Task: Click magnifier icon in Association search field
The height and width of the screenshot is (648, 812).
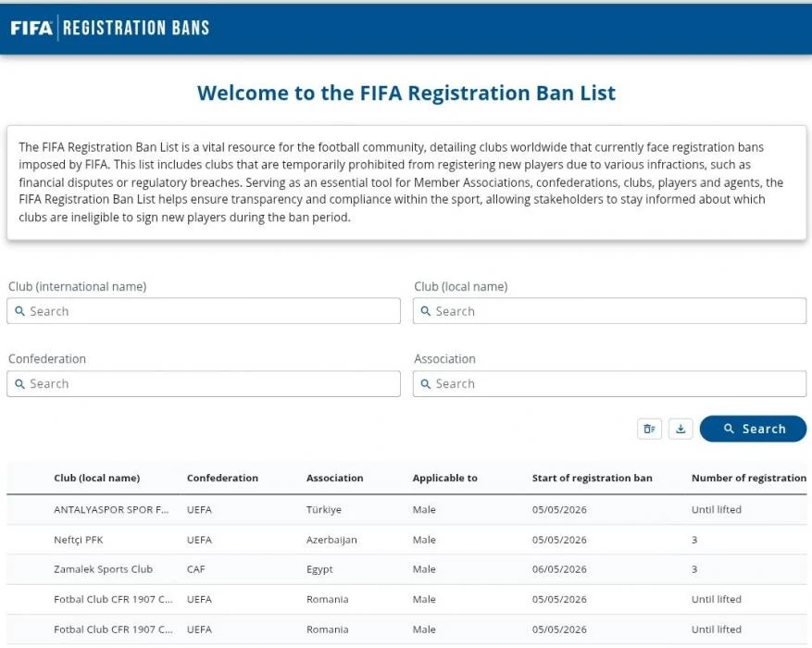Action: (426, 384)
